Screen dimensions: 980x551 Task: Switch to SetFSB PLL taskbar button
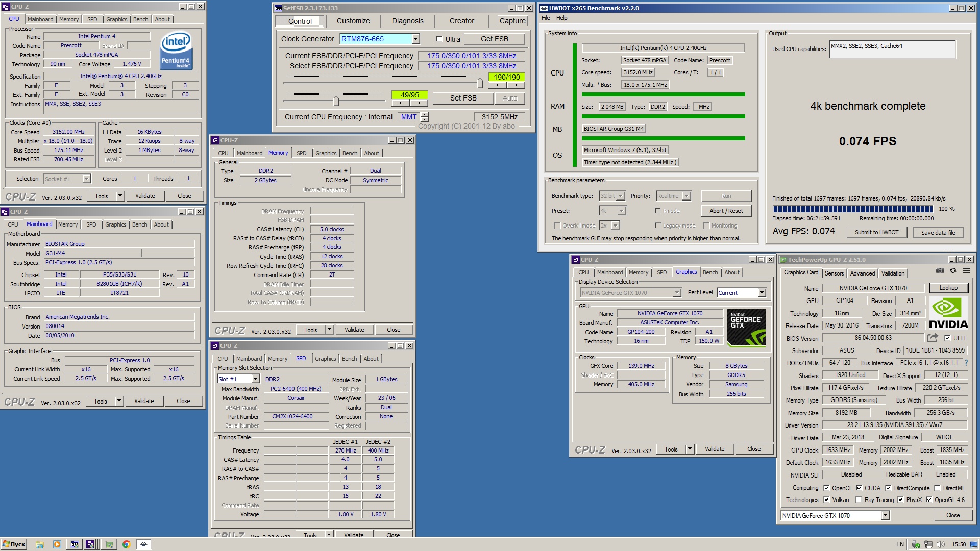tap(74, 544)
